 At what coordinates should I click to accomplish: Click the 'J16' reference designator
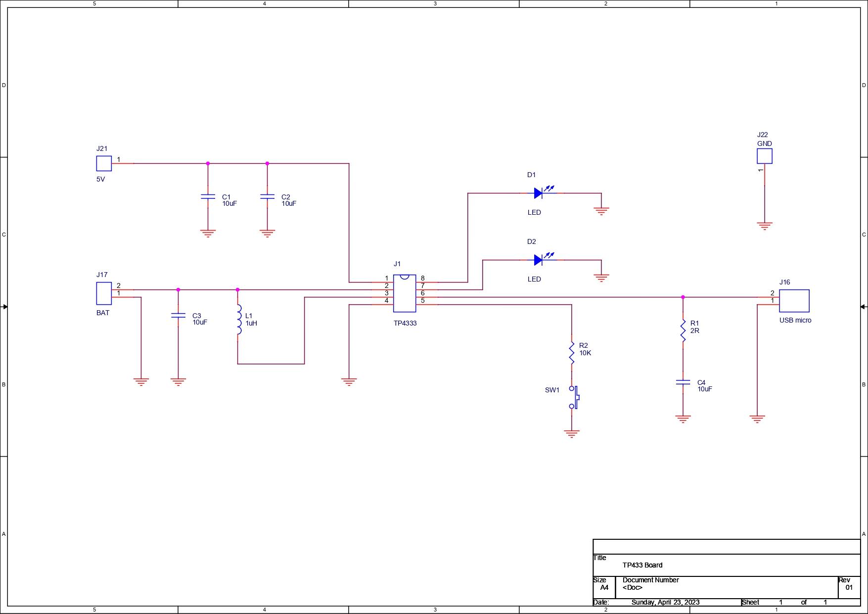click(x=785, y=282)
